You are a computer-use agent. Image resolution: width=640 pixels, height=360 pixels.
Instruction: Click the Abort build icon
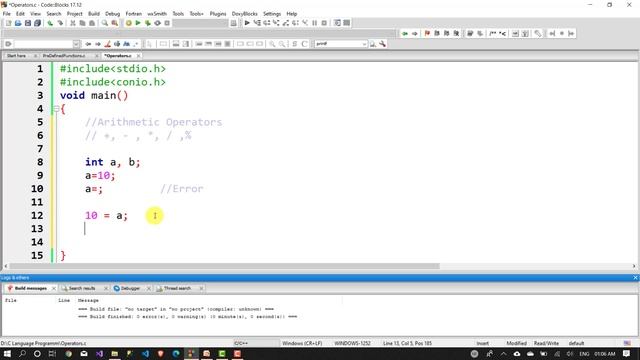167,23
